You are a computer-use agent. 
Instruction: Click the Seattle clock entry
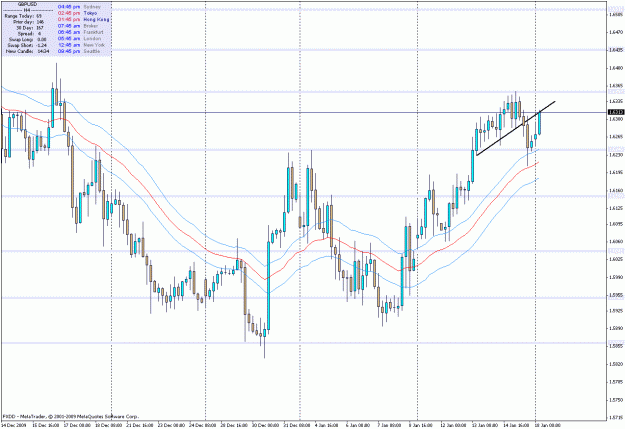coord(79,51)
